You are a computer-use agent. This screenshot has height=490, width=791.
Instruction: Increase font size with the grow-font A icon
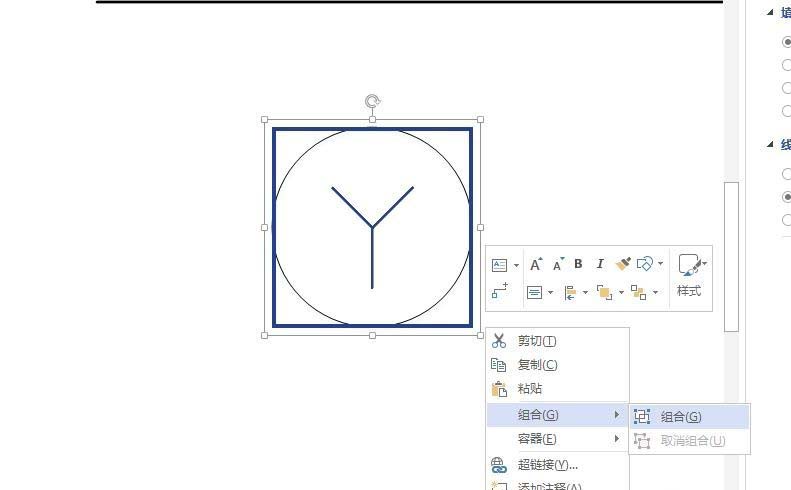point(536,264)
